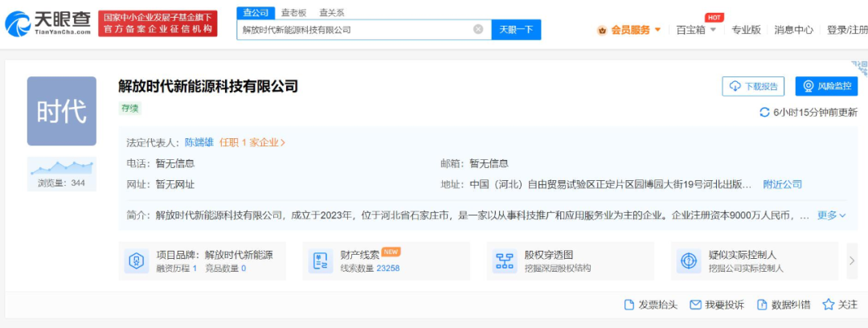Click the 国家中小企业发展子基金 red banner
The width and height of the screenshot is (868, 328).
pyautogui.click(x=158, y=23)
